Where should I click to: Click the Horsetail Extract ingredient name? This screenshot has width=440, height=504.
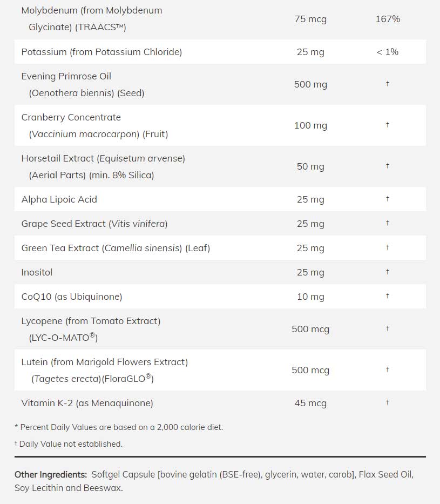click(103, 158)
